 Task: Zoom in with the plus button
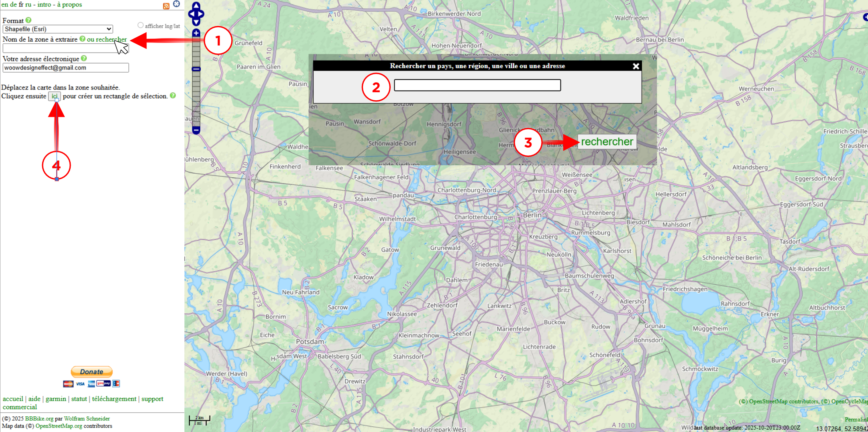(196, 33)
